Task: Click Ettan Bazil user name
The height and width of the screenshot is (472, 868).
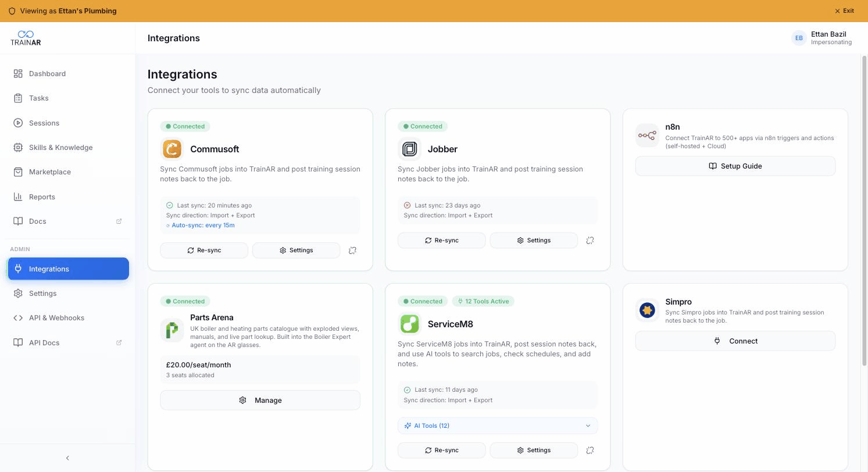Action: (x=828, y=34)
